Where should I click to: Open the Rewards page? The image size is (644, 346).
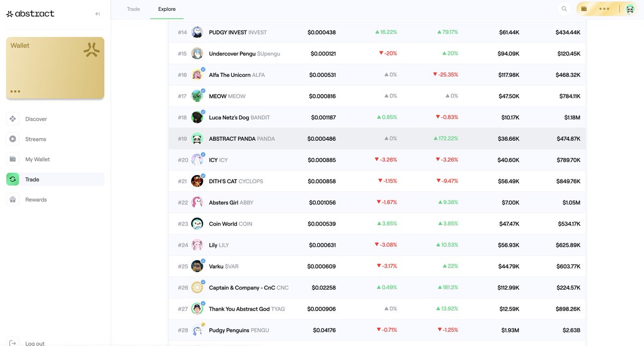click(x=55, y=199)
